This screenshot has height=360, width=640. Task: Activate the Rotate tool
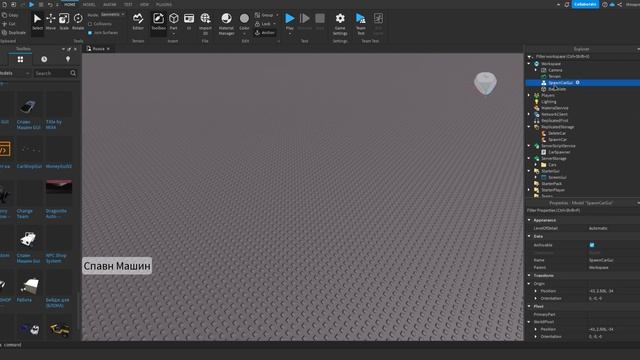point(78,22)
